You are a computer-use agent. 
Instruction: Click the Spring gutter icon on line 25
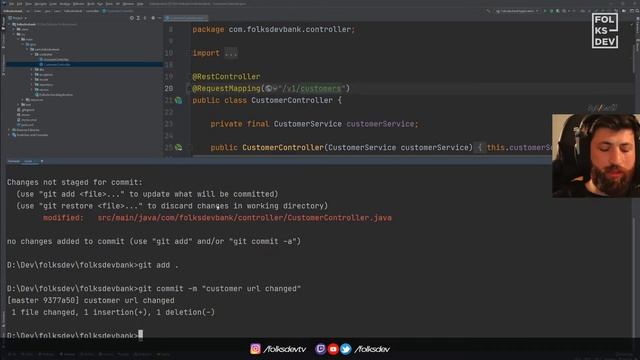(x=179, y=147)
